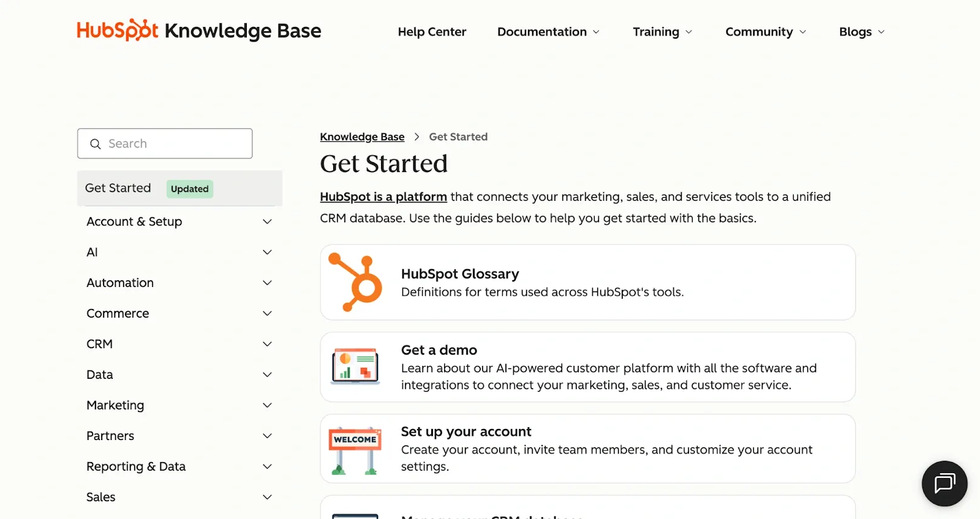Expand the CRM chevron in sidebar
The image size is (980, 519).
267,344
